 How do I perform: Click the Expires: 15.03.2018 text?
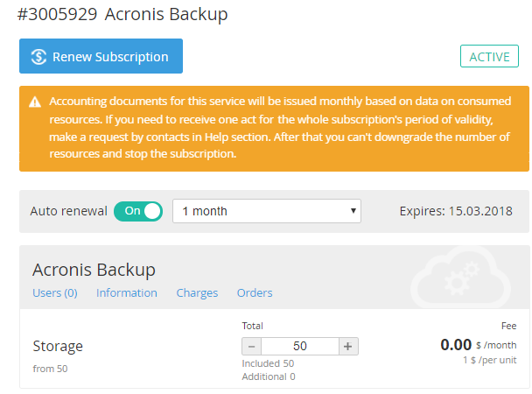(456, 211)
